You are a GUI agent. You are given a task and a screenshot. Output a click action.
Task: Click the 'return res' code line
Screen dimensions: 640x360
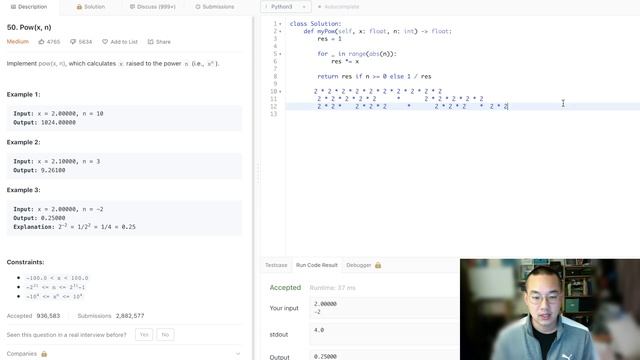[374, 76]
